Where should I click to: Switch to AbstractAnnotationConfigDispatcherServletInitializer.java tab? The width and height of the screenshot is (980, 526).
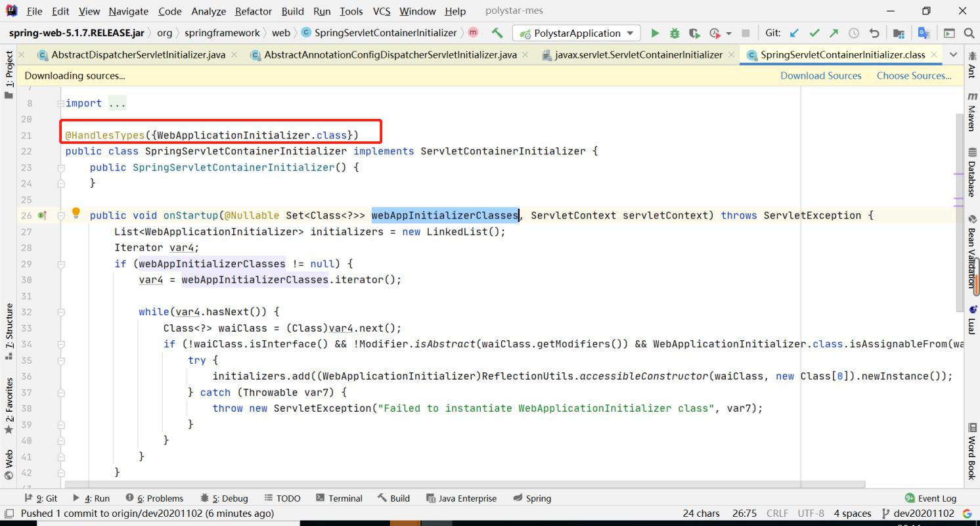tap(390, 55)
